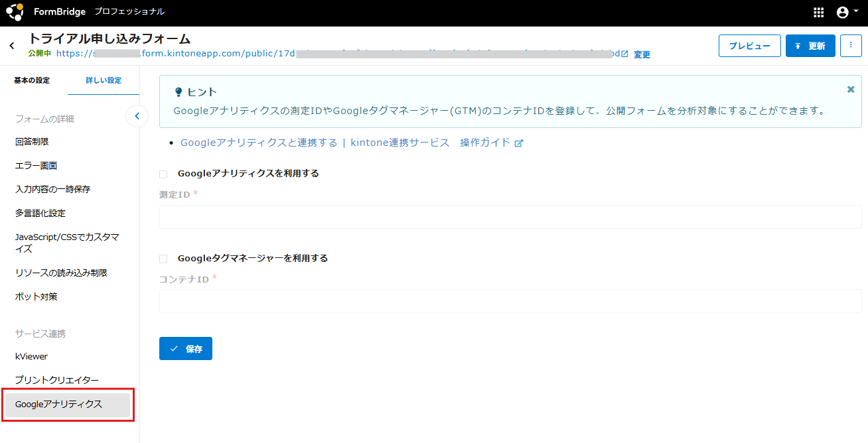Click the 更新 button
Viewport: 868px width, 443px height.
point(810,46)
